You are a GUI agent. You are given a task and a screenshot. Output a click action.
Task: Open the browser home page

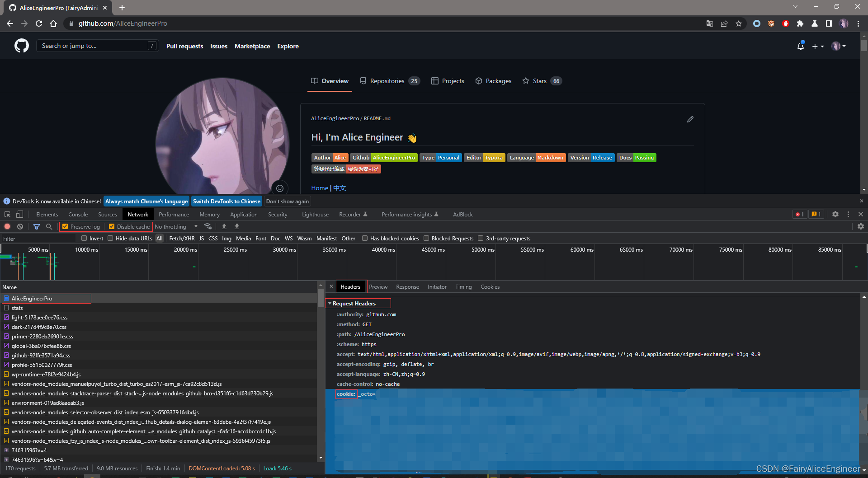(53, 23)
